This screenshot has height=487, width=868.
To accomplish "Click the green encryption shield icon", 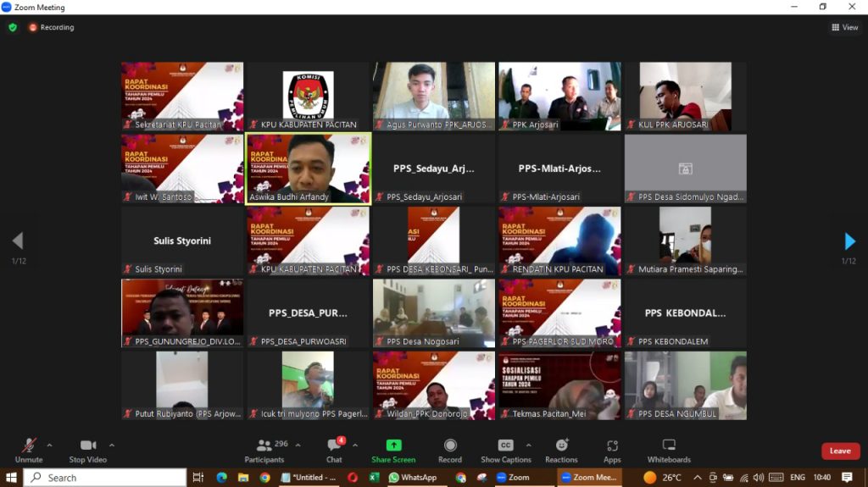I will click(x=13, y=27).
